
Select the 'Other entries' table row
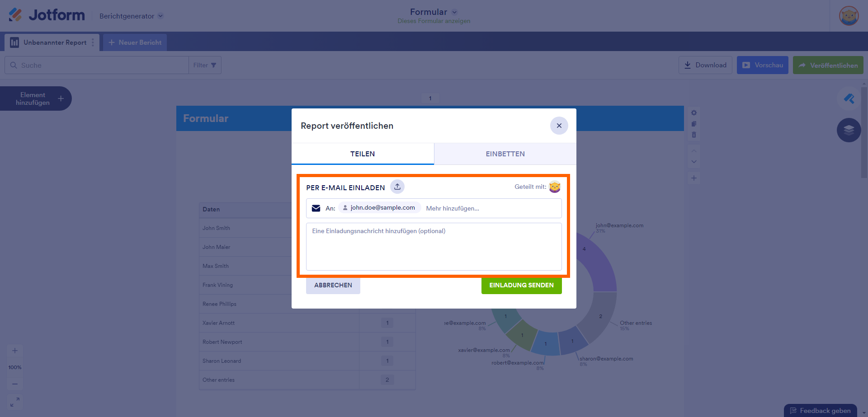point(307,380)
